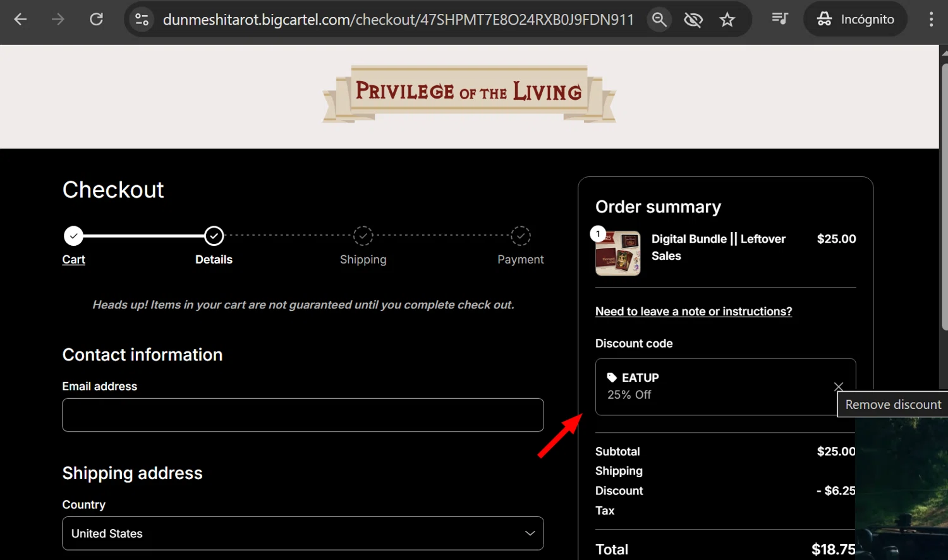Click the quantity badge on product thumbnail
This screenshot has height=560, width=948.
point(598,234)
